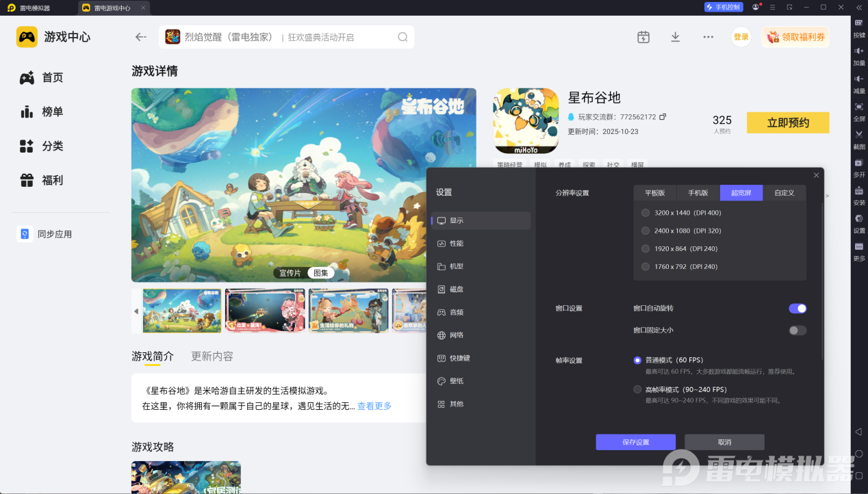Viewport: 868px width, 494px height.
Task: Open 分类 categories in left navigation
Action: tap(42, 146)
